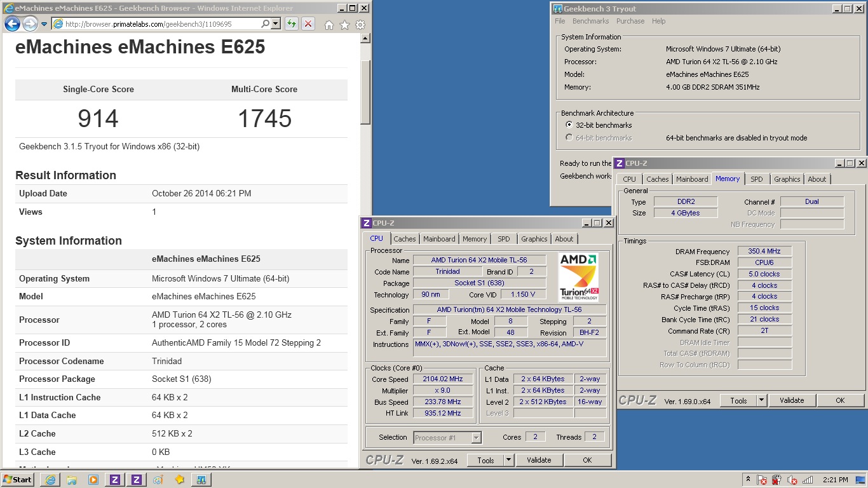Open Action Center flag tray icon

[x=763, y=480]
